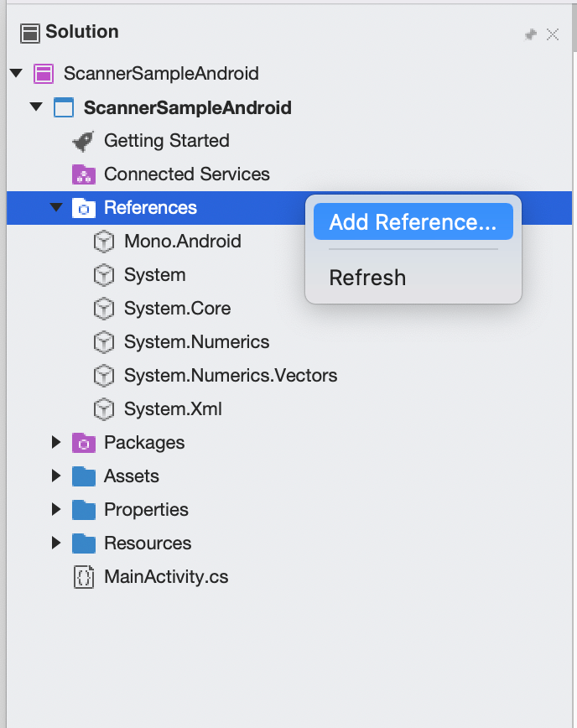The image size is (577, 728).
Task: Expand the Packages node
Action: [x=55, y=443]
